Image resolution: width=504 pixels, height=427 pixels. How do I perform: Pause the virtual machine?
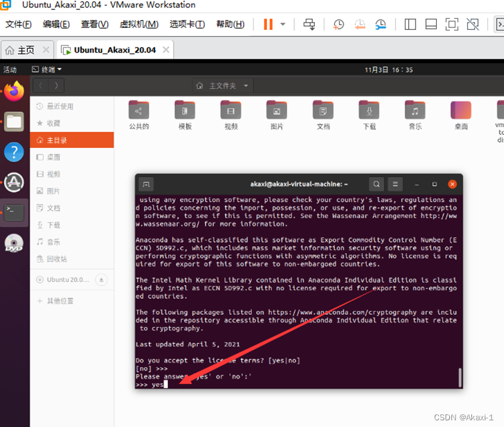(x=268, y=24)
